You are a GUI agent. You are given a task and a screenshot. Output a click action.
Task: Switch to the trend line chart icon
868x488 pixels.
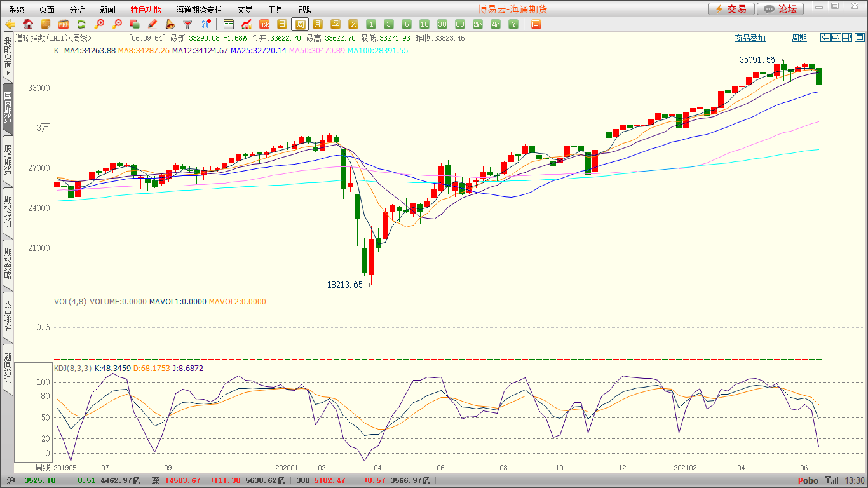[247, 24]
